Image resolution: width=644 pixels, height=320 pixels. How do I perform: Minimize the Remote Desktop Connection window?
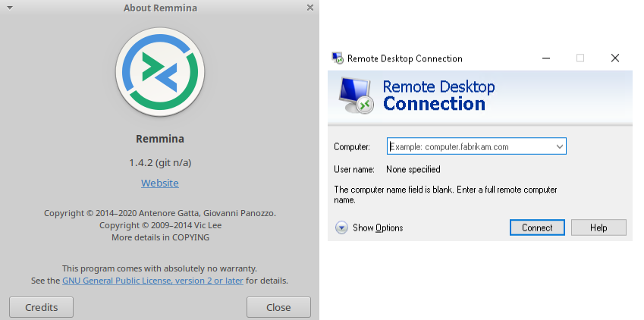click(546, 58)
